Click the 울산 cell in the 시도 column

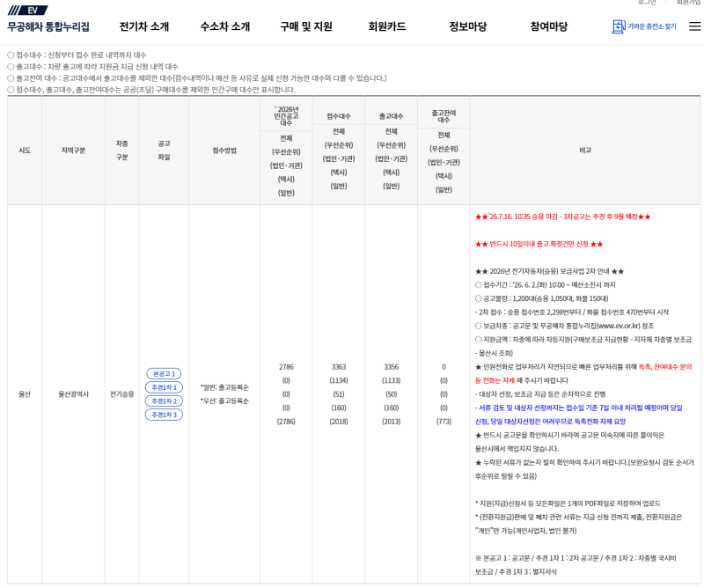[25, 394]
